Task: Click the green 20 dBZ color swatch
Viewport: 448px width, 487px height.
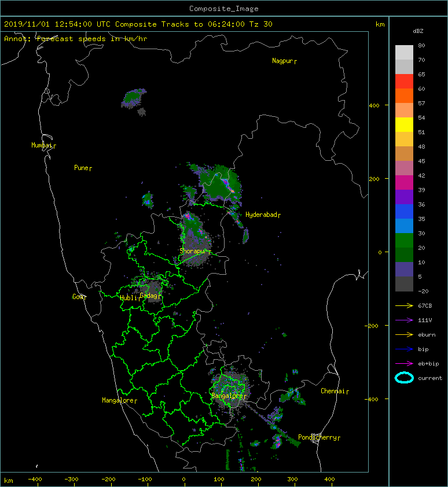Action: point(404,241)
